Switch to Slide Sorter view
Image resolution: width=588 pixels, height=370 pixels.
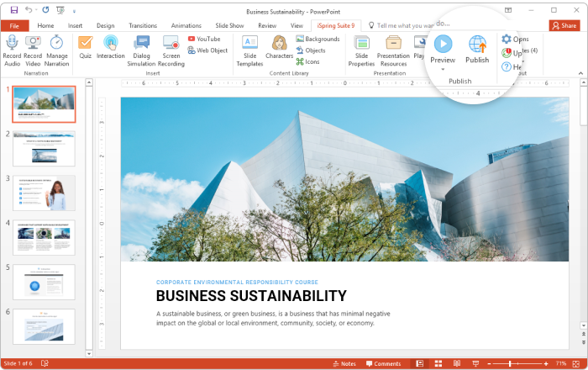tap(438, 363)
